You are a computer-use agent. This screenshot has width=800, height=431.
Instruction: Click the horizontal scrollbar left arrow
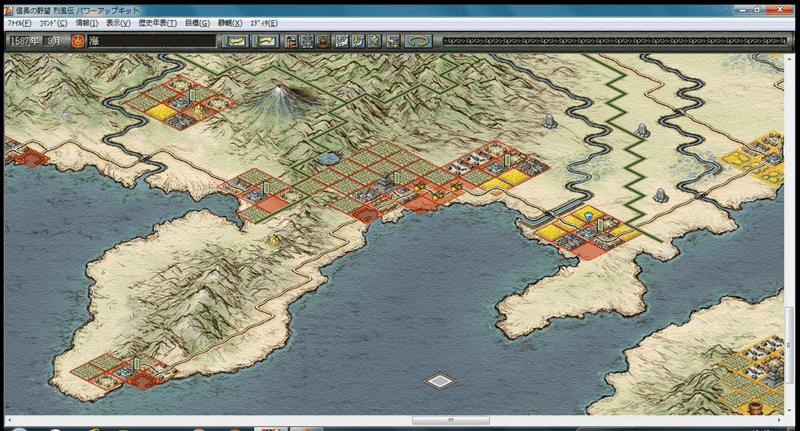tap(9, 420)
